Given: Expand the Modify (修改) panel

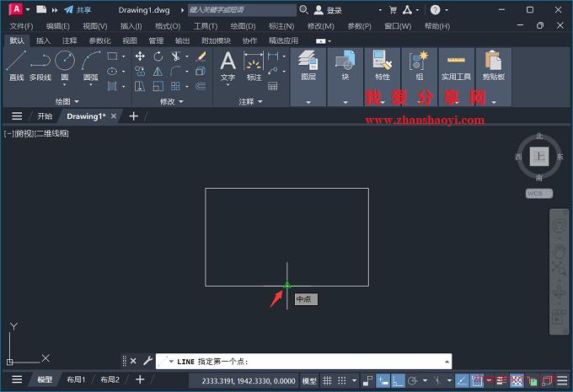Looking at the screenshot, I should [x=171, y=101].
